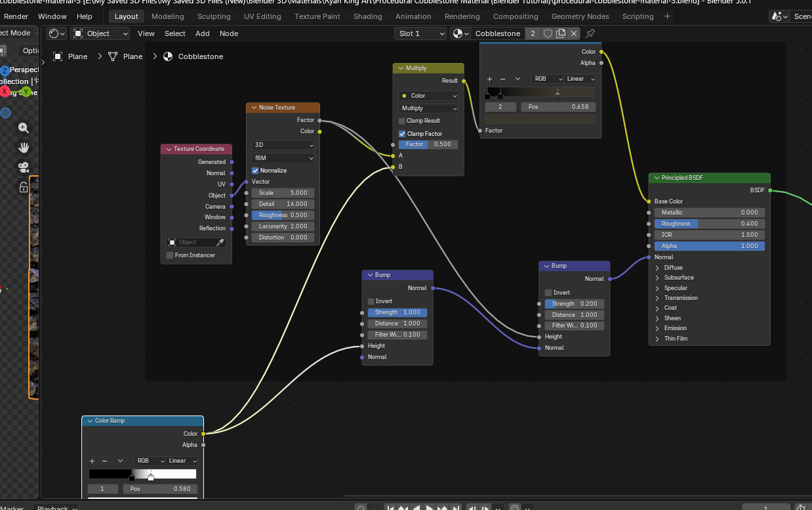Add a color stop in the lower Color Ramp
812x510 pixels.
pyautogui.click(x=92, y=461)
